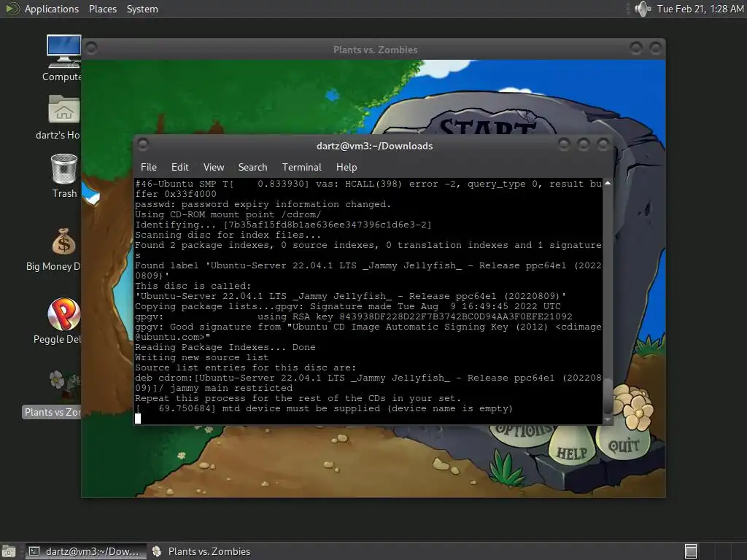Click the volume speaker icon in top panel

click(643, 9)
